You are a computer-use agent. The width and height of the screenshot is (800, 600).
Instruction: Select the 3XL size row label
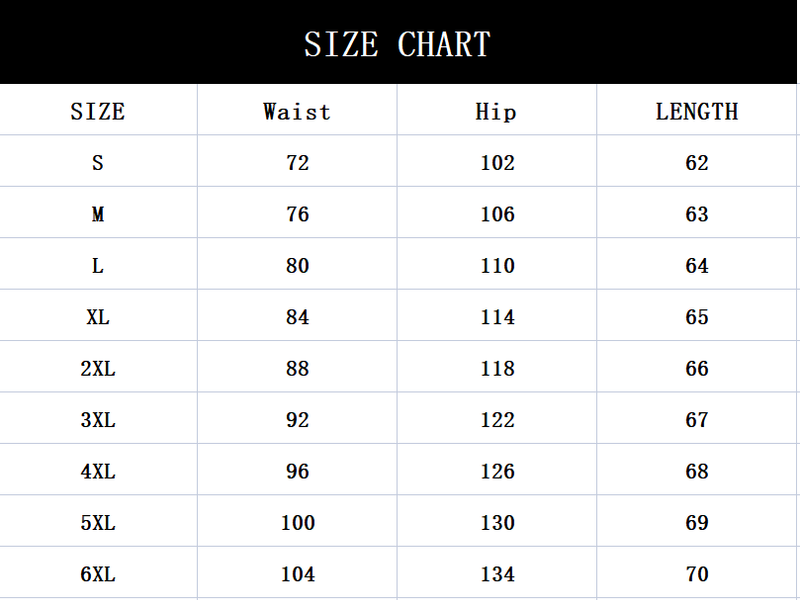coord(98,420)
